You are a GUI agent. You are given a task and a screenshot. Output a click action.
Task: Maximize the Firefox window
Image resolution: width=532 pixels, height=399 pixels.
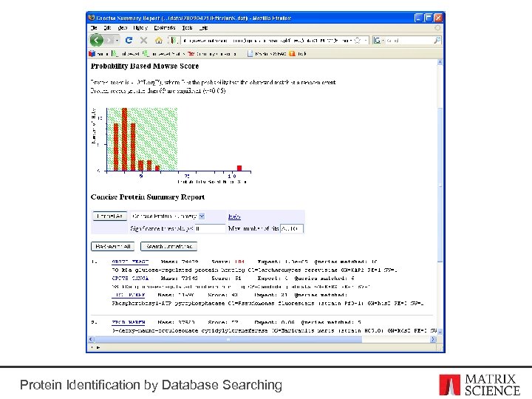point(429,18)
